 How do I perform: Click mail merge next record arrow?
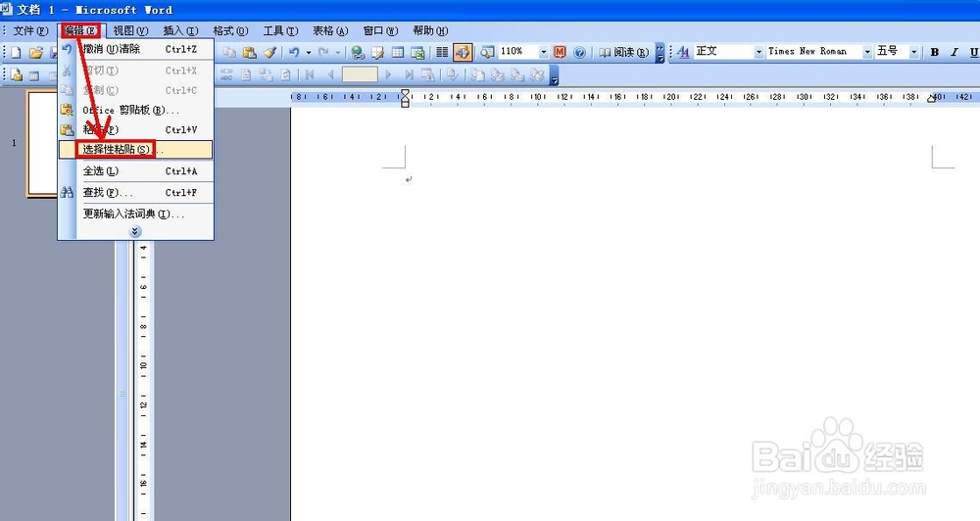point(388,75)
